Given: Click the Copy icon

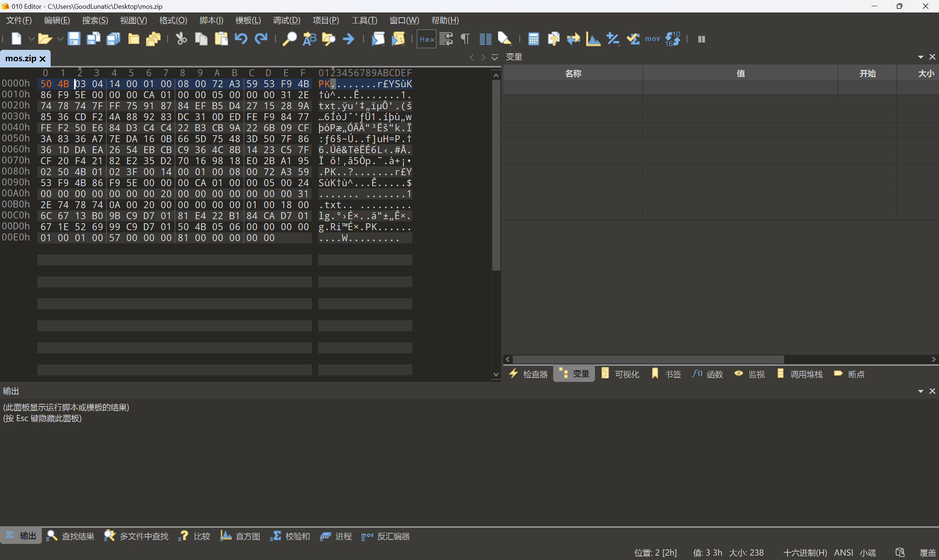Looking at the screenshot, I should tap(201, 39).
